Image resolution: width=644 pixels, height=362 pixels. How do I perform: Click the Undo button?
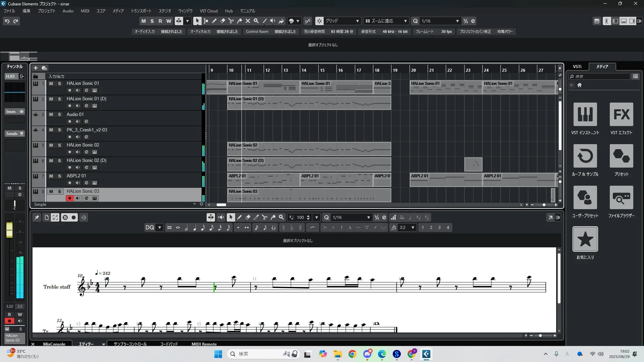click(7, 21)
